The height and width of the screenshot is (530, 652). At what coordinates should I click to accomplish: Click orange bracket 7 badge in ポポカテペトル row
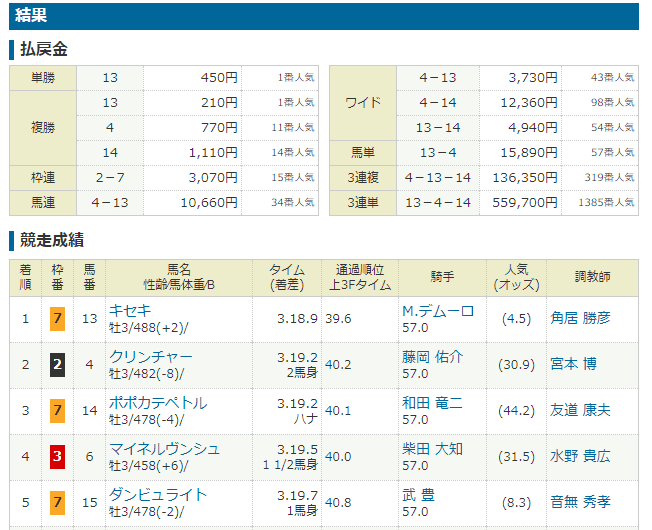click(x=57, y=411)
